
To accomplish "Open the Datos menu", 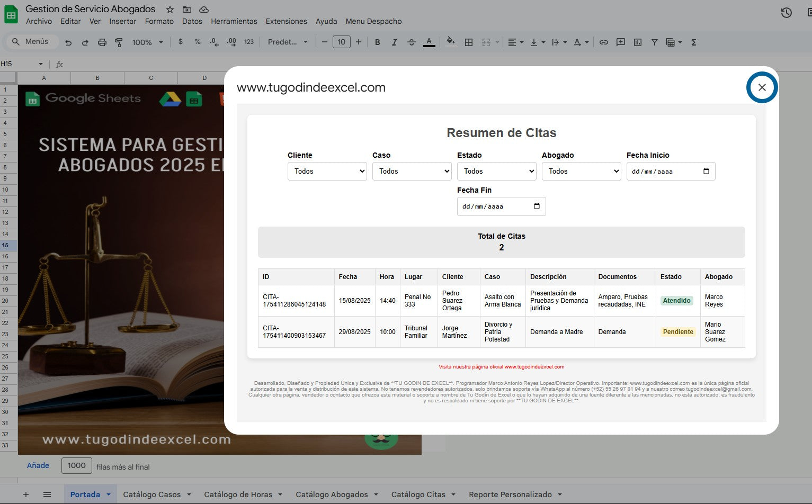I will click(192, 21).
